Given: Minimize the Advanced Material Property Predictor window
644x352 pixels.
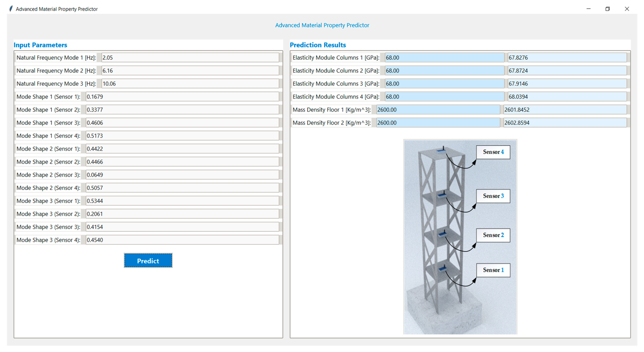Looking at the screenshot, I should [x=588, y=9].
